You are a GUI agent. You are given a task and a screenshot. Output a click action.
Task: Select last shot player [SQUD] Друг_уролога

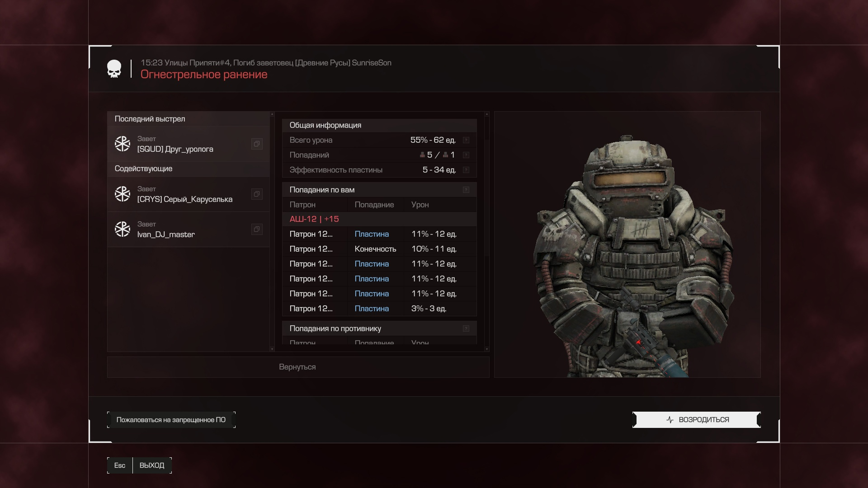tap(189, 144)
